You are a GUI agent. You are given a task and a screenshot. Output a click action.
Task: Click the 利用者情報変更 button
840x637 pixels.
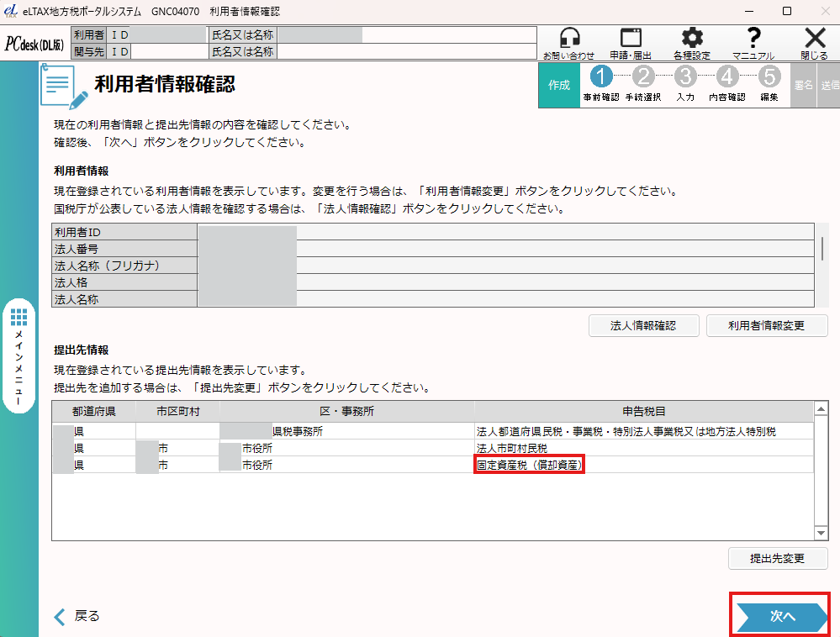[x=766, y=325]
